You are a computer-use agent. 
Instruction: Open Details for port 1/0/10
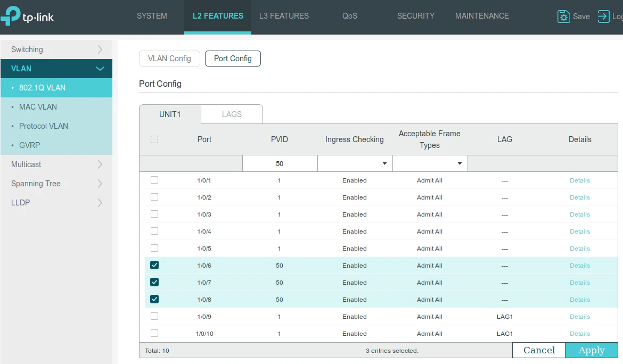click(580, 334)
